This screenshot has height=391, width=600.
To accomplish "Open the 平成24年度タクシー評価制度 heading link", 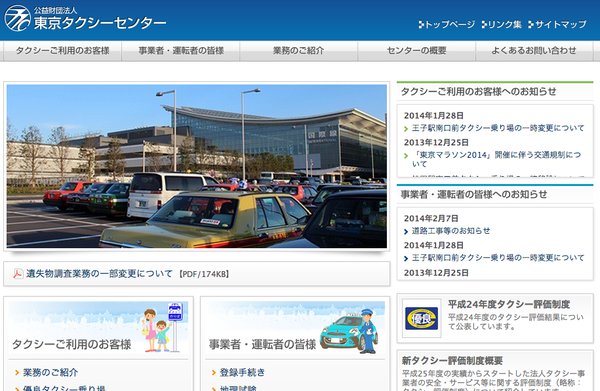I will [x=509, y=305].
